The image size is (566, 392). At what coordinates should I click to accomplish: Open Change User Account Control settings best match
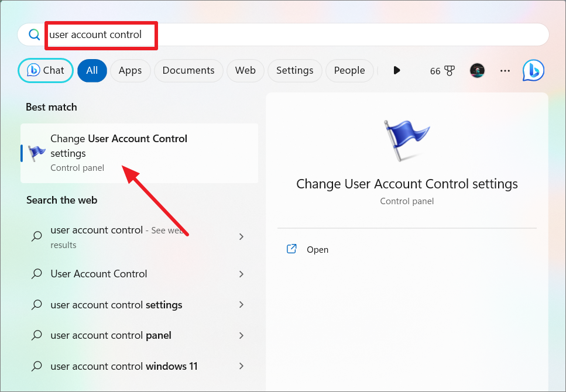139,153
